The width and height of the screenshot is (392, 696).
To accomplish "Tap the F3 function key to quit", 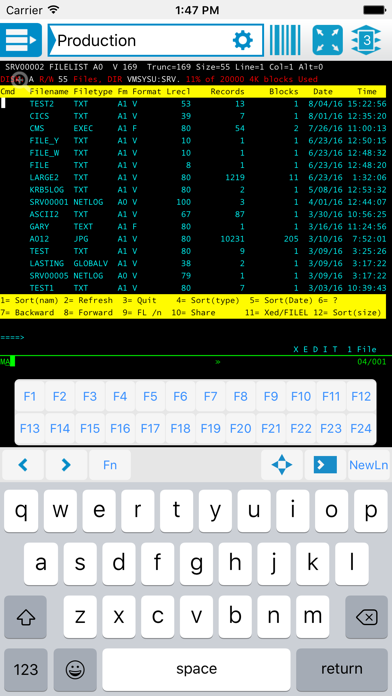I will tap(90, 396).
